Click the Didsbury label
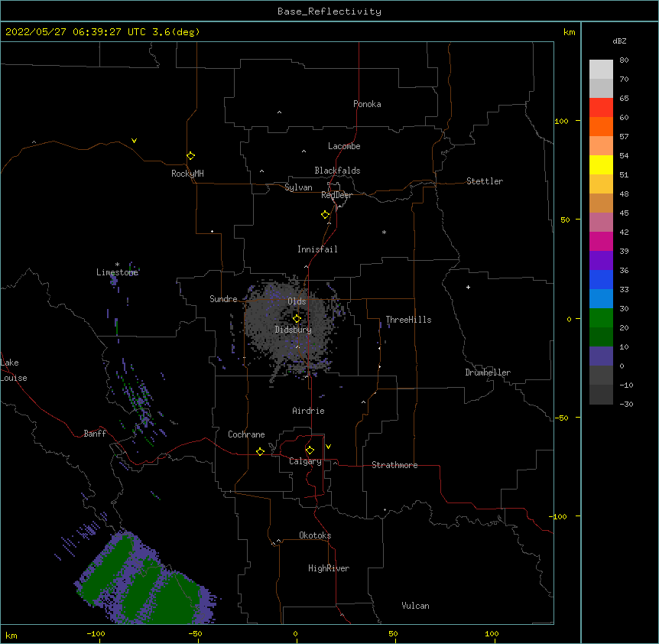 pyautogui.click(x=294, y=330)
